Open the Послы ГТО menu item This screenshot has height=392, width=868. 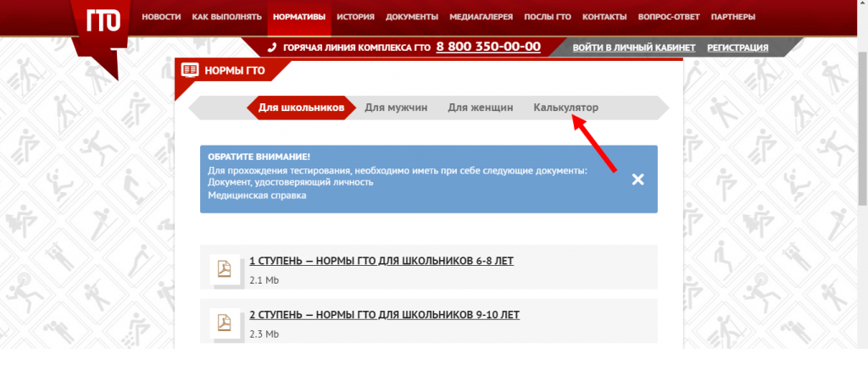coord(548,17)
